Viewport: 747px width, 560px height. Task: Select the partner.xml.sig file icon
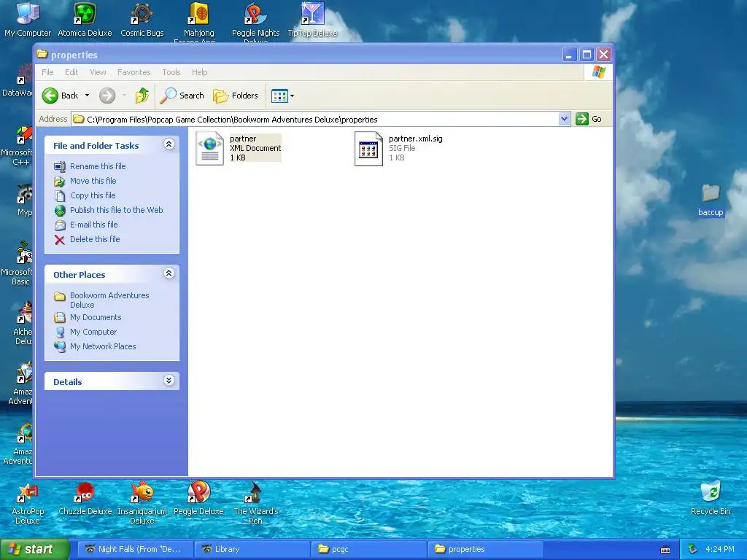coord(368,149)
